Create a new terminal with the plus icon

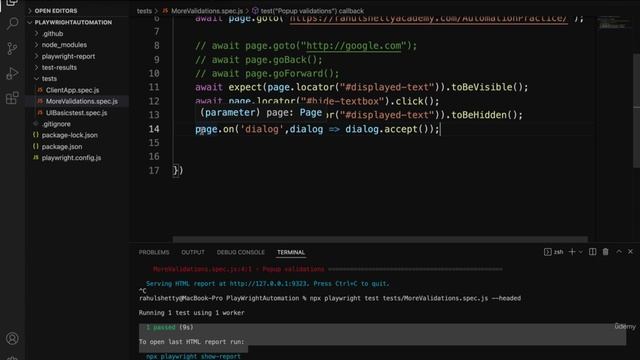(572, 252)
